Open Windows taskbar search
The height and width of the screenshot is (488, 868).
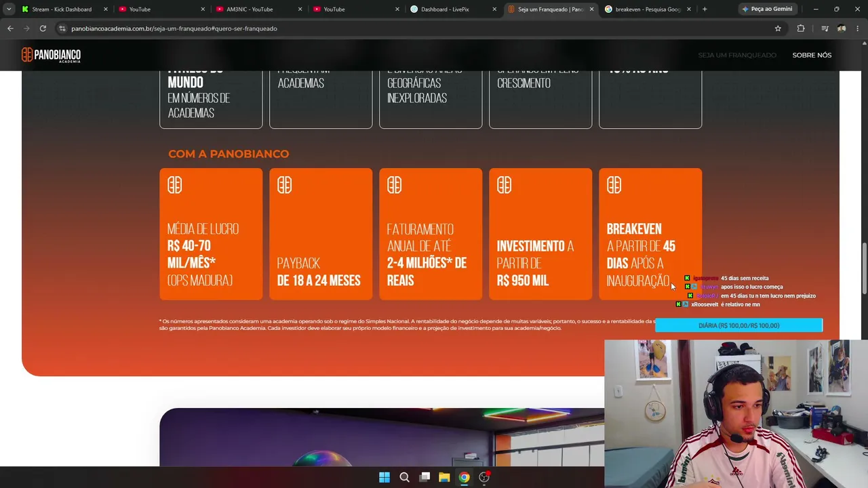tap(404, 477)
